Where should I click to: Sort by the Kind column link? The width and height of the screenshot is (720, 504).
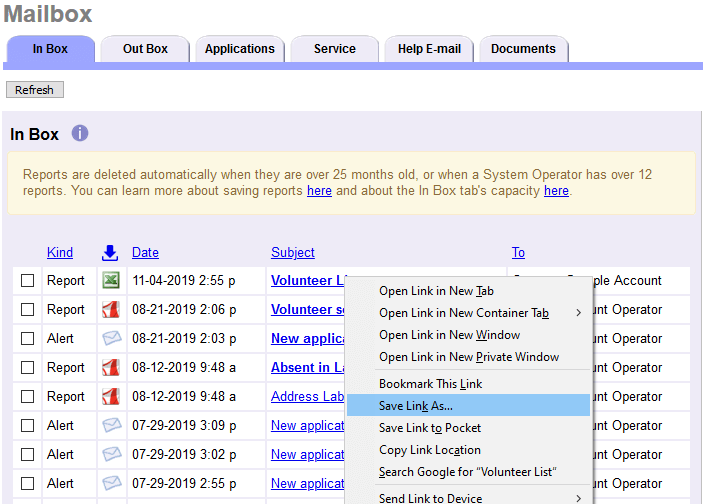60,252
